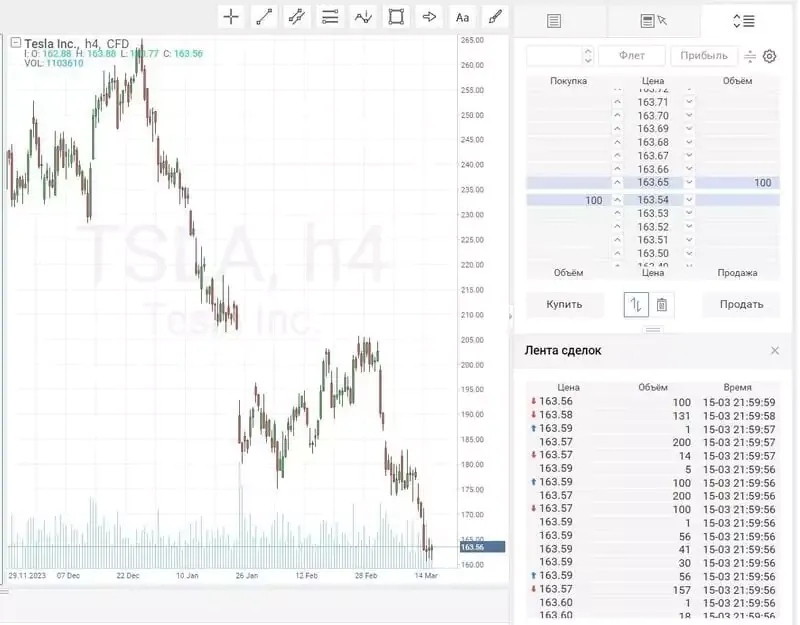The width and height of the screenshot is (800, 625).
Task: Select the horizontal lines tool
Action: (330, 17)
